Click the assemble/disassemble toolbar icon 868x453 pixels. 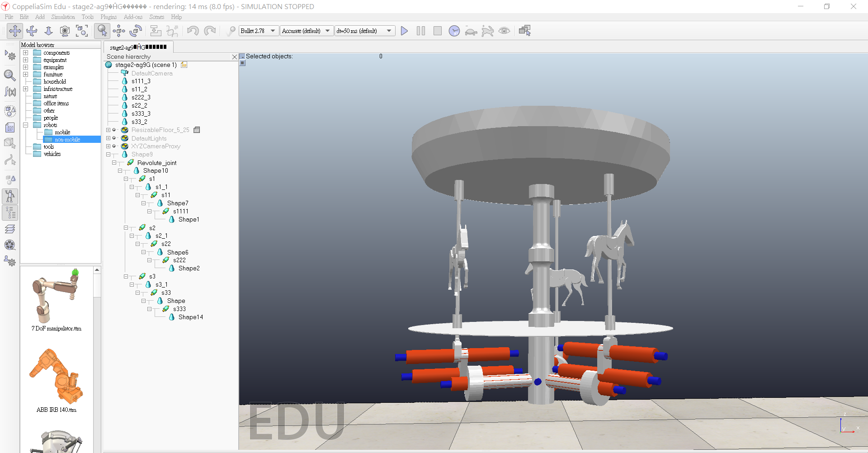[156, 31]
